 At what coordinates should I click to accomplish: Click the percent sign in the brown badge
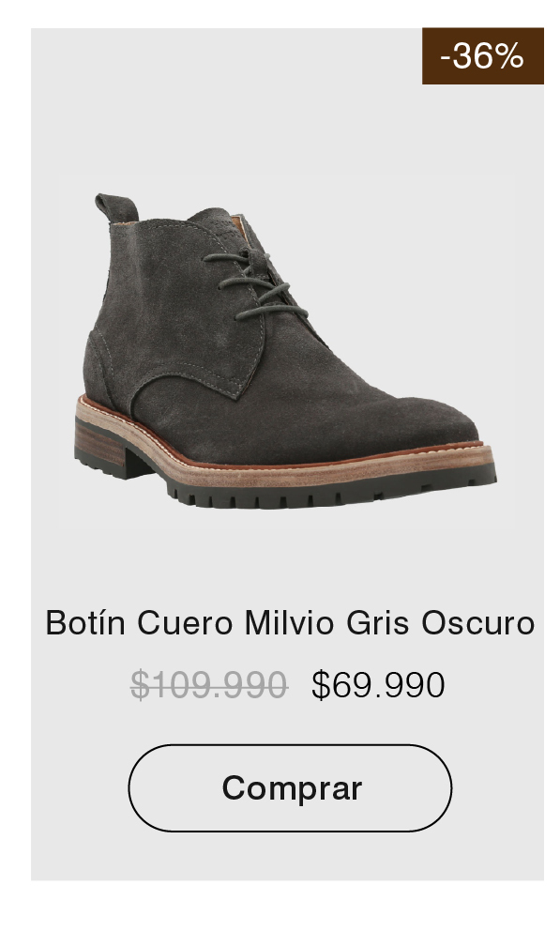coord(508,55)
